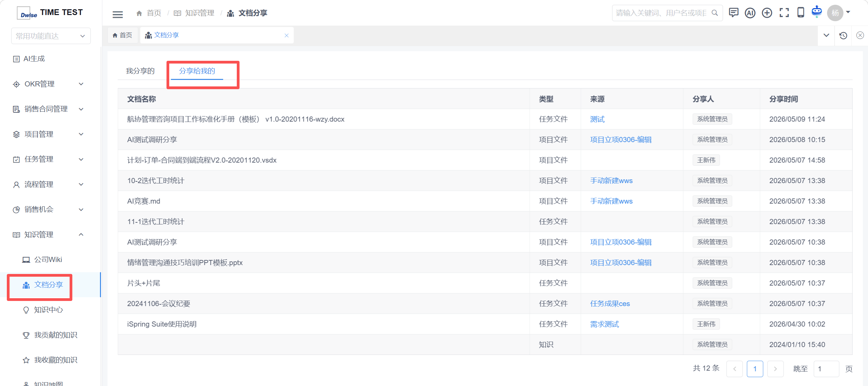Click document 10-2迭代工时统计

coord(156,181)
